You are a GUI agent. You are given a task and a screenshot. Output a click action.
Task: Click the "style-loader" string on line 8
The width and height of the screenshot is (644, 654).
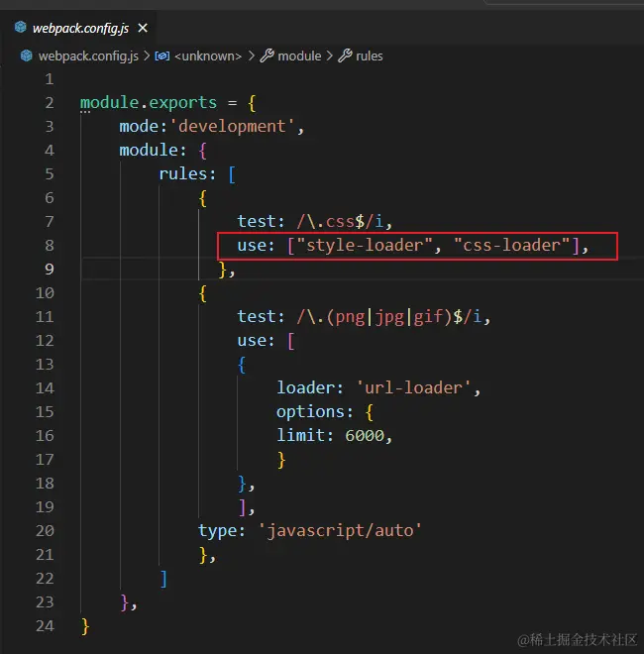(365, 246)
